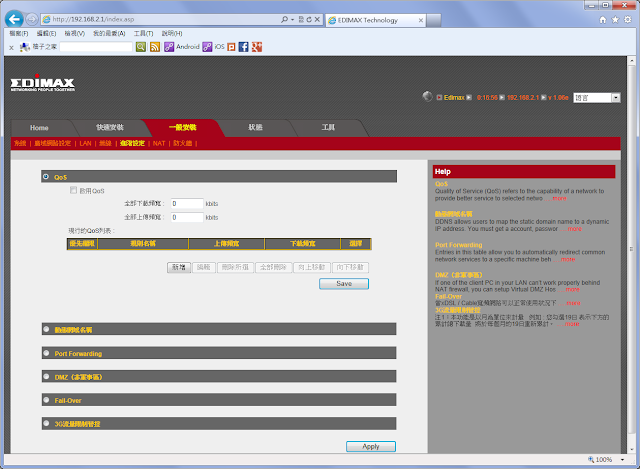Viewport: 640px width, 469px height.
Task: Click the browser forward arrow button
Action: point(31,19)
